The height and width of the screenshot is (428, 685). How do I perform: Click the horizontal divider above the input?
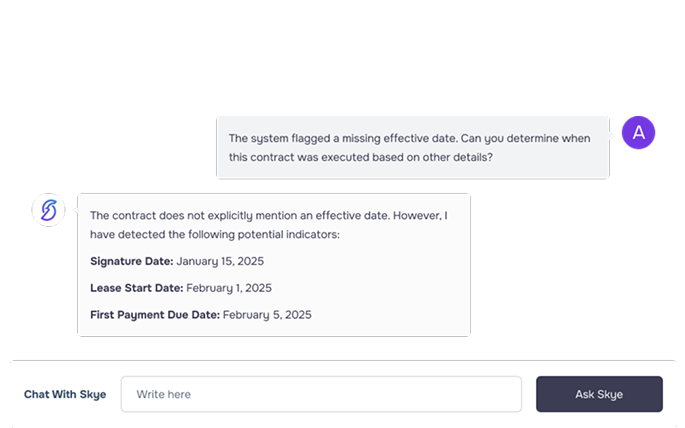tap(342, 360)
